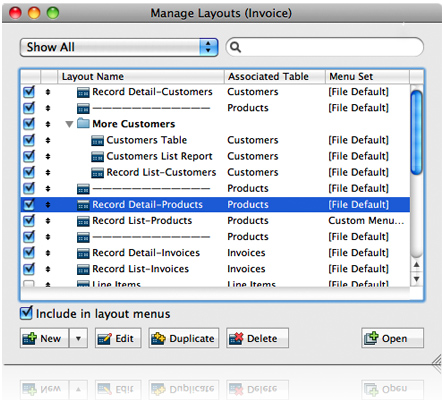Click the layout icon next to Customers Table
Screen dimensions: 444x400
coord(97,141)
